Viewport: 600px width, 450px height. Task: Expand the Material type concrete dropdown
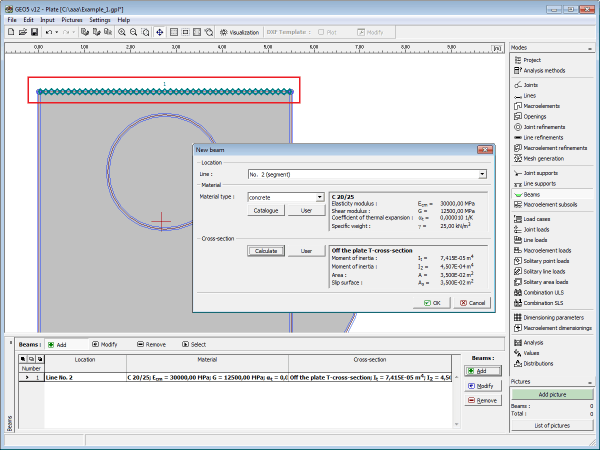(319, 198)
